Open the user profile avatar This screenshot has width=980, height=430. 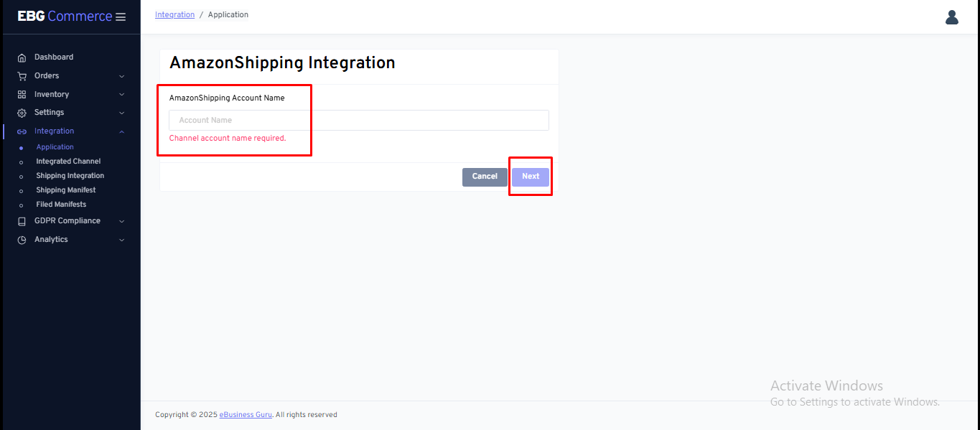click(x=951, y=17)
